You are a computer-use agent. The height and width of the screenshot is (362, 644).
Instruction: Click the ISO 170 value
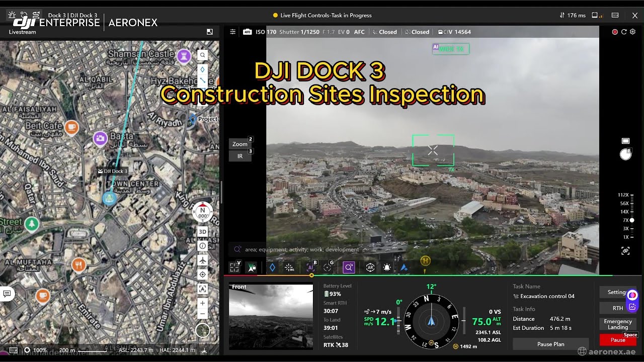click(x=266, y=32)
